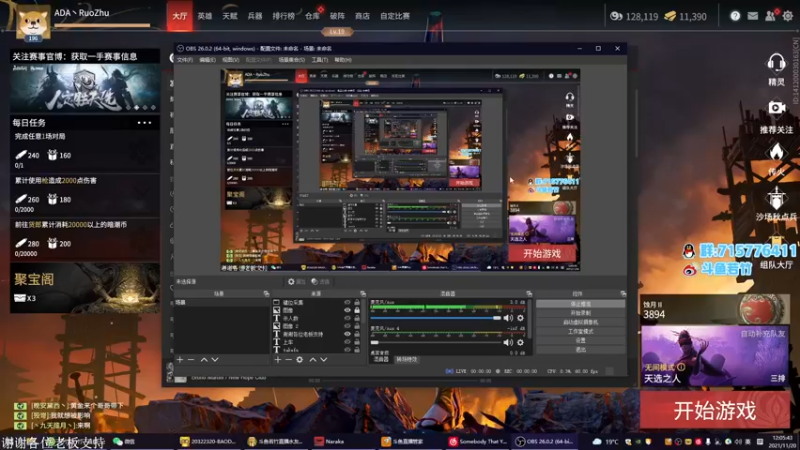
Task: Adjust the second microphone volume slider in OBS
Action: tap(436, 342)
